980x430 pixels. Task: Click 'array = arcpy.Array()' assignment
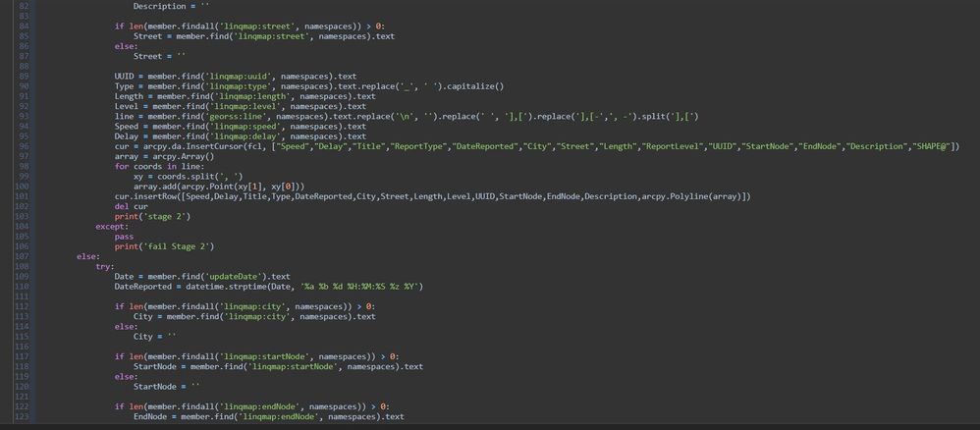click(164, 156)
